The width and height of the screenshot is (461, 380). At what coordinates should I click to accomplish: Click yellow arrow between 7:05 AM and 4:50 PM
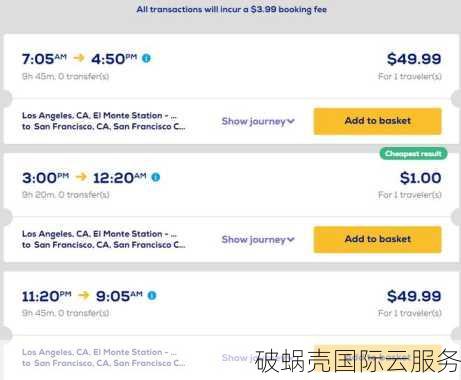coord(79,58)
